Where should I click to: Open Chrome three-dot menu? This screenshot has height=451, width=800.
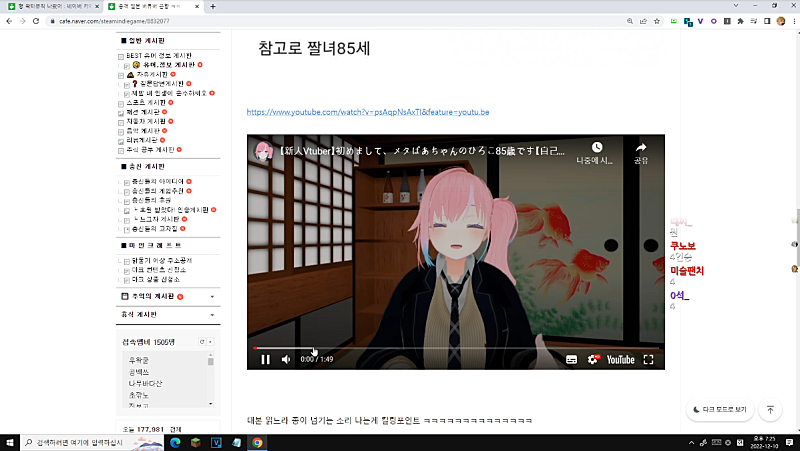[794, 21]
